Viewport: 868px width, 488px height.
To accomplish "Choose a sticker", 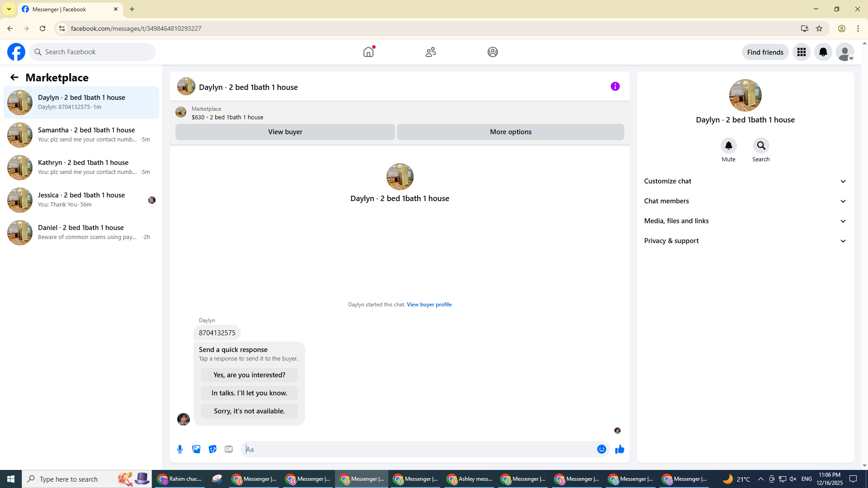I will [212, 449].
